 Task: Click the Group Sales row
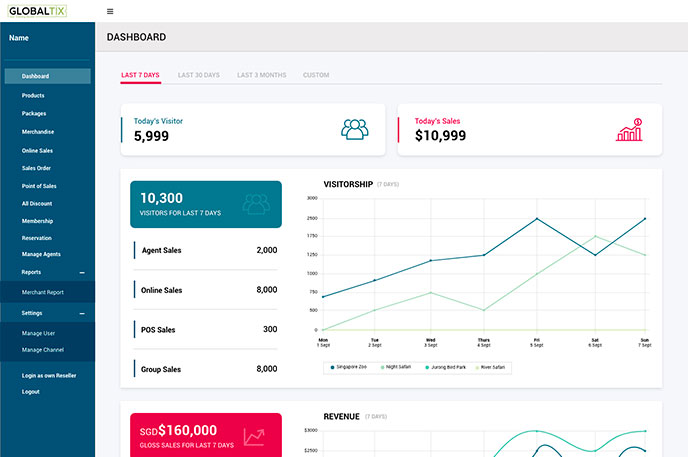pyautogui.click(x=206, y=369)
